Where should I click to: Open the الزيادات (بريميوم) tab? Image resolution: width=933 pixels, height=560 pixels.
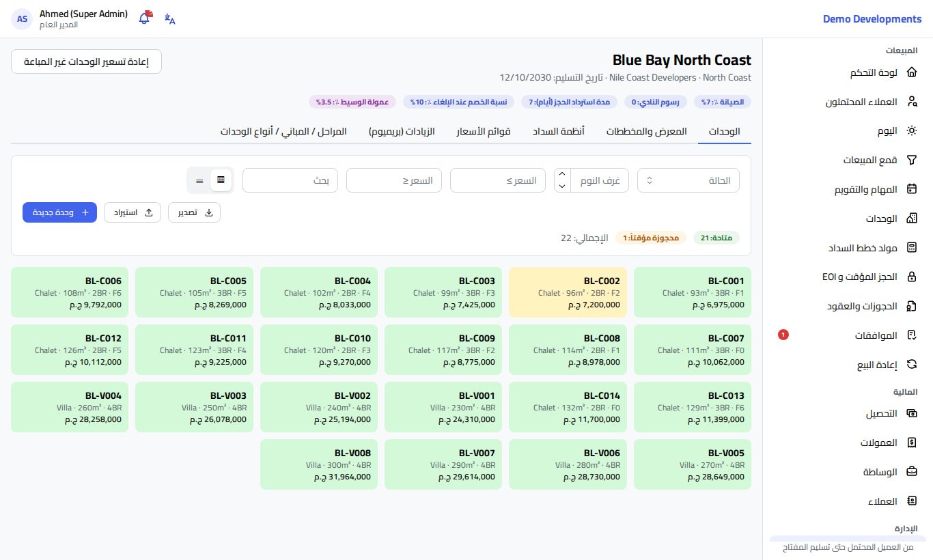[402, 131]
